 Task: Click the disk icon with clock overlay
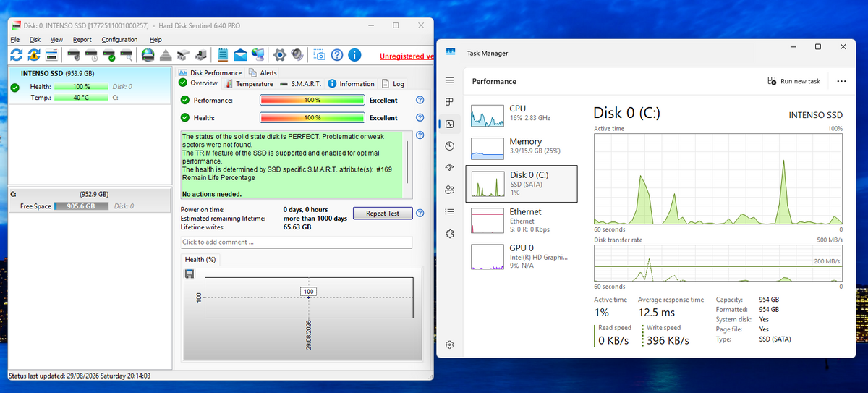point(92,55)
